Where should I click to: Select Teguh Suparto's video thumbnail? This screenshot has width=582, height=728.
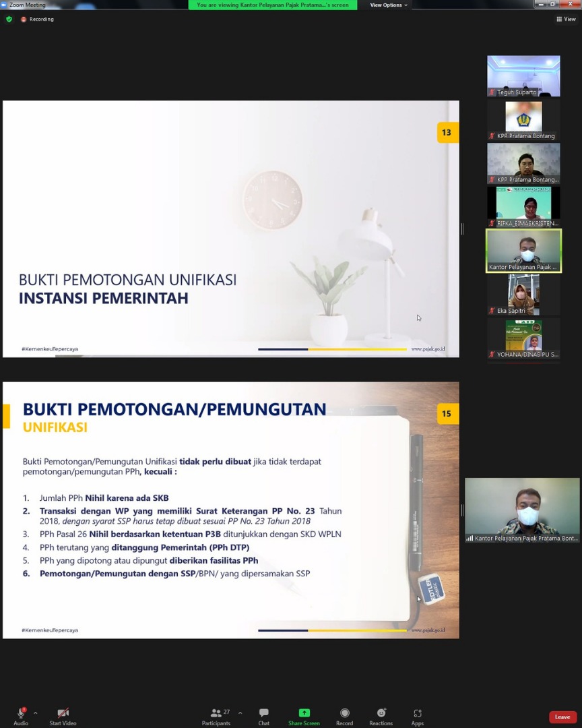pyautogui.click(x=523, y=75)
